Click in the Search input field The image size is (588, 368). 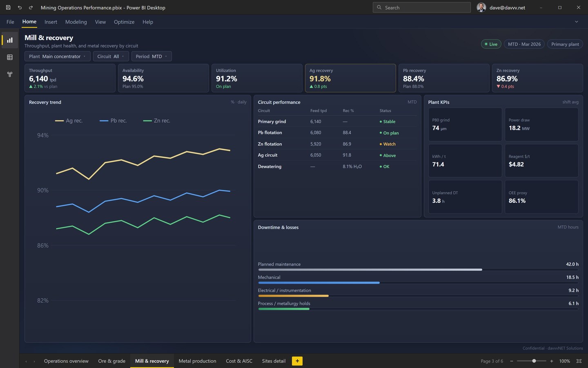421,7
